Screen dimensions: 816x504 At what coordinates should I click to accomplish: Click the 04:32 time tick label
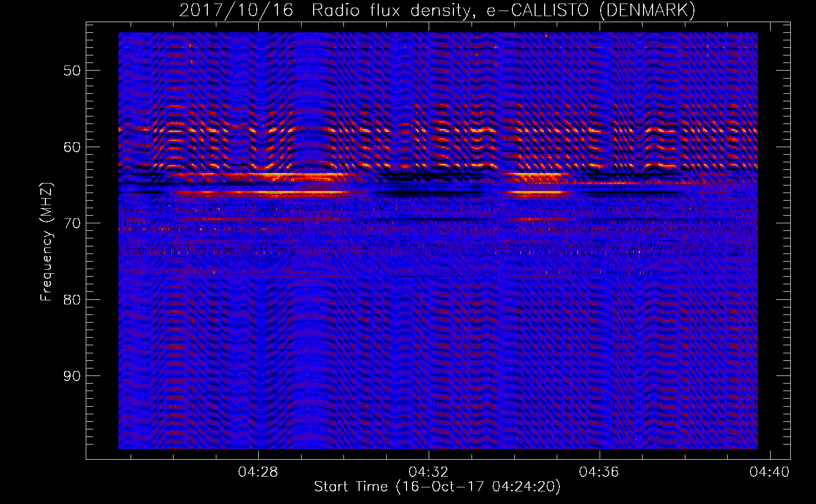click(x=429, y=472)
